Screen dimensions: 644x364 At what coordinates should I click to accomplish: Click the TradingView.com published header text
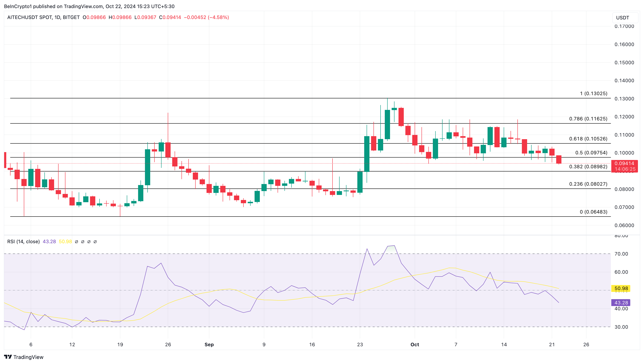click(89, 6)
